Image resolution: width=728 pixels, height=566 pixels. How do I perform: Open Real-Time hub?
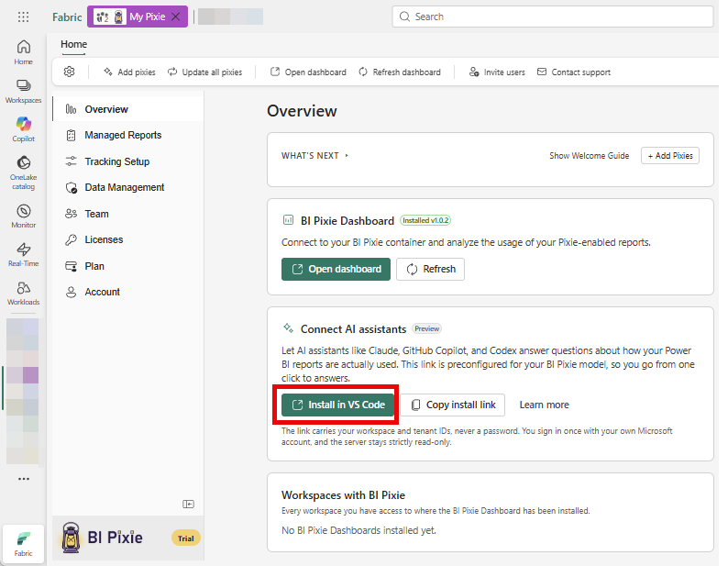coord(23,255)
